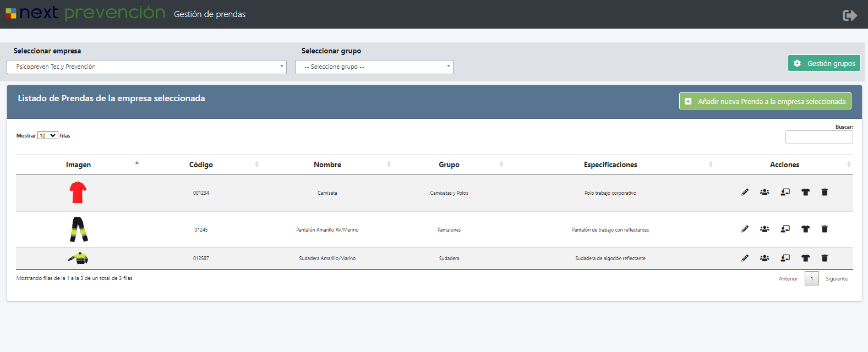Focus the Buscar search field
This screenshot has height=352, width=868.
pos(819,137)
